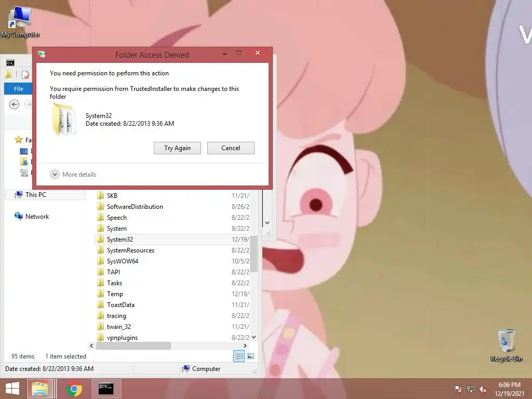This screenshot has height=399, width=532.
Task: Select the SKB folder
Action: pos(173,196)
